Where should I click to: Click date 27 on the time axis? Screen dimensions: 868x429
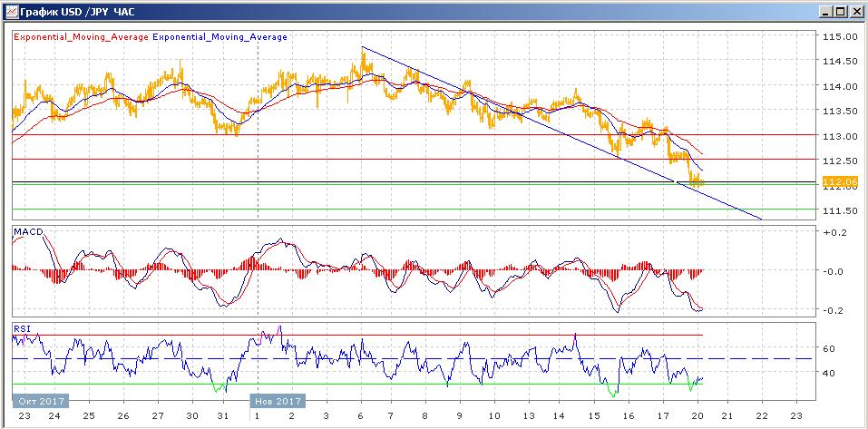click(x=158, y=415)
